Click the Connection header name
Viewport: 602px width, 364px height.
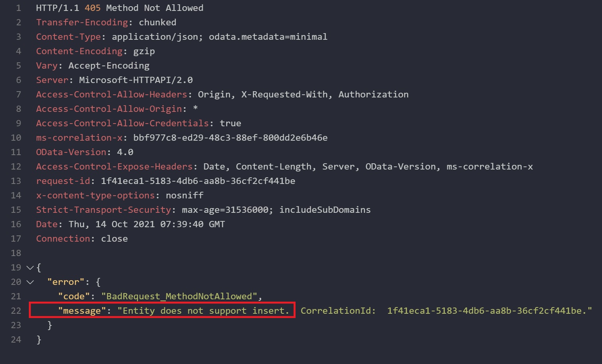pos(63,239)
